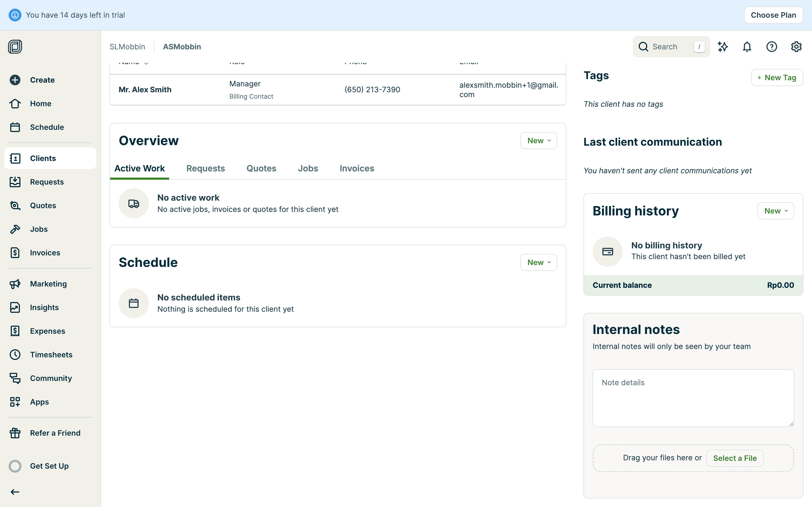
Task: Open the AI sparkle assistant icon
Action: [x=722, y=47]
